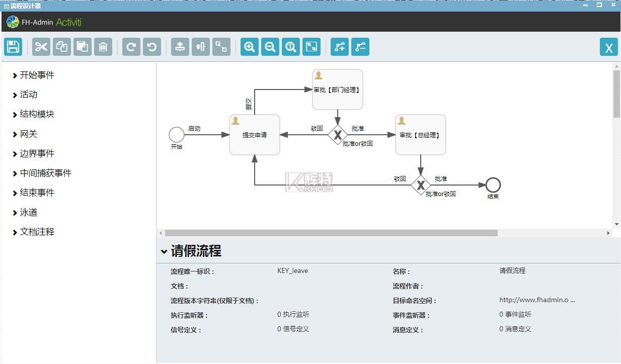Delete selection with the trash icon
This screenshot has width=621, height=364.
[x=103, y=47]
